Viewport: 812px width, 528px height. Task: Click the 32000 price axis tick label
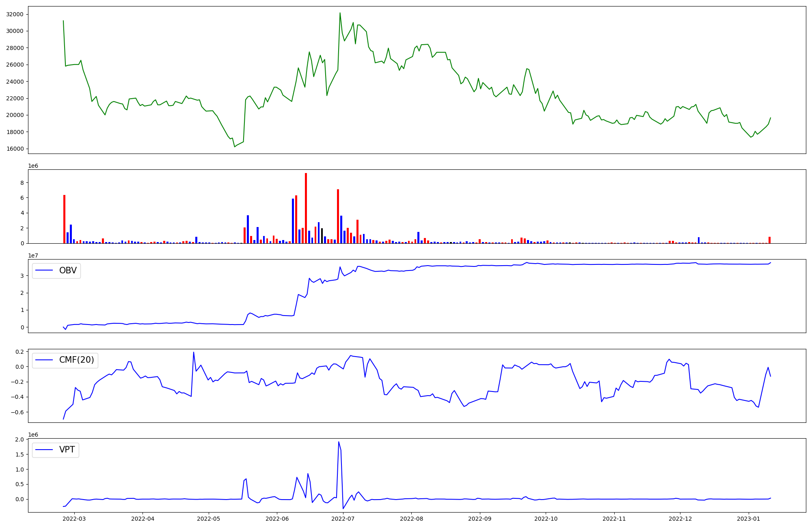[x=15, y=14]
